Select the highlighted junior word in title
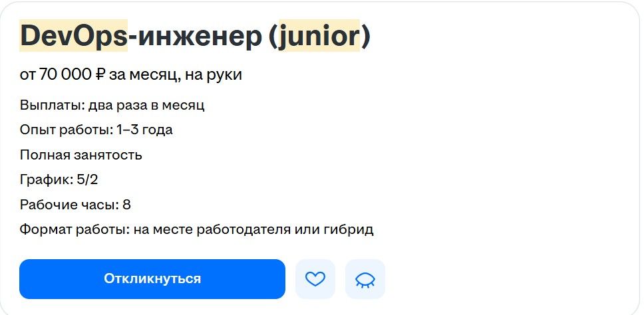The height and width of the screenshot is (315, 644). [319, 36]
